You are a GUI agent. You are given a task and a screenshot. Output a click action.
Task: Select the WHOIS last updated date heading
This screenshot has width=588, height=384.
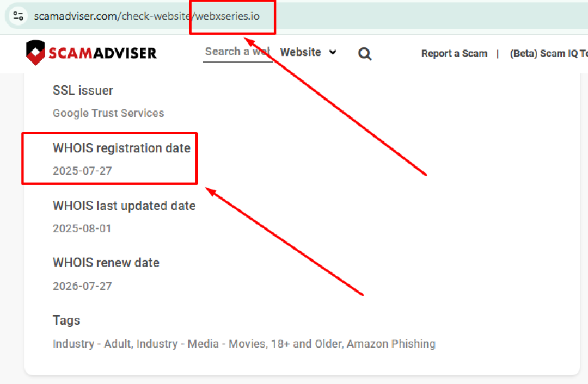tap(124, 206)
